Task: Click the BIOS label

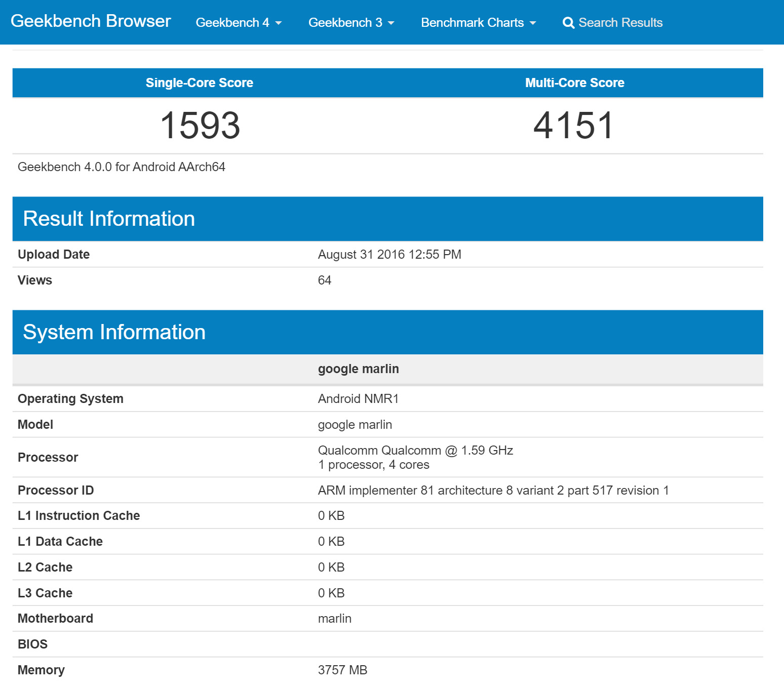Action: click(33, 644)
